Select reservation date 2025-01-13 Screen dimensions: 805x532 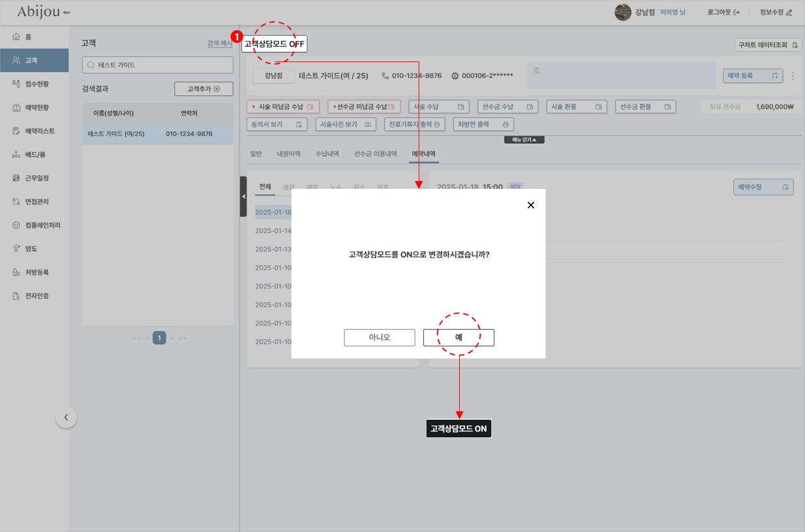point(273,249)
